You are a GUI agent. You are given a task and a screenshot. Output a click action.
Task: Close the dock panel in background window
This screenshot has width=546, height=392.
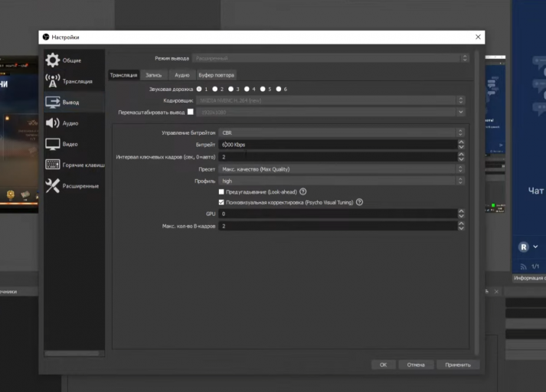click(x=496, y=292)
